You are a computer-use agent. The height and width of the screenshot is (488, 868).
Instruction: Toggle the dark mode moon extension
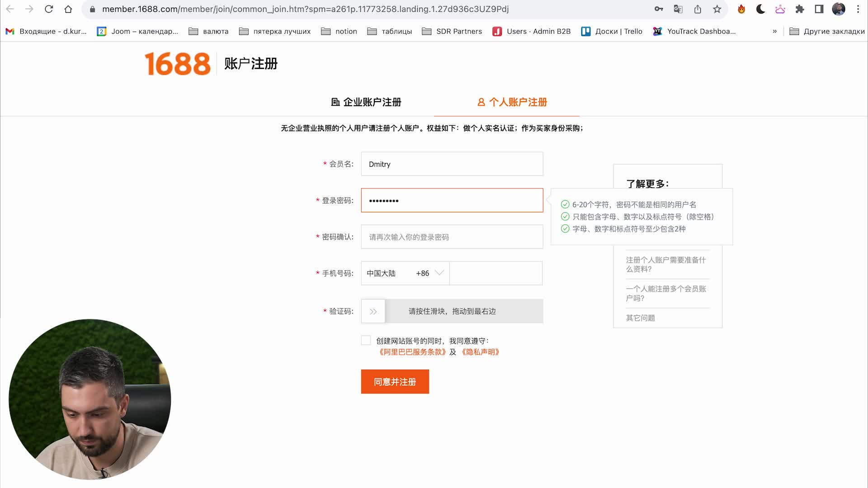760,9
